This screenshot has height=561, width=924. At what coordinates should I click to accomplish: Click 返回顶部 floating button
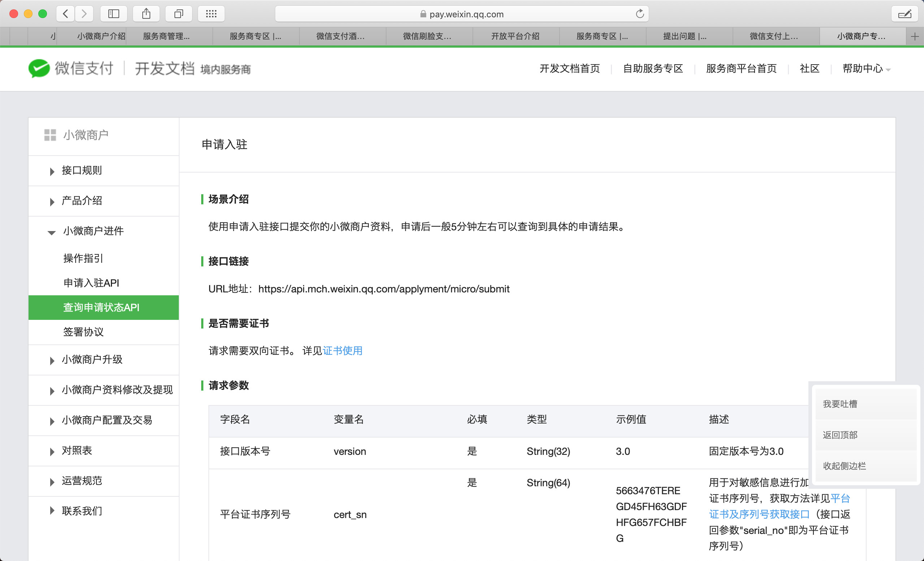point(840,435)
